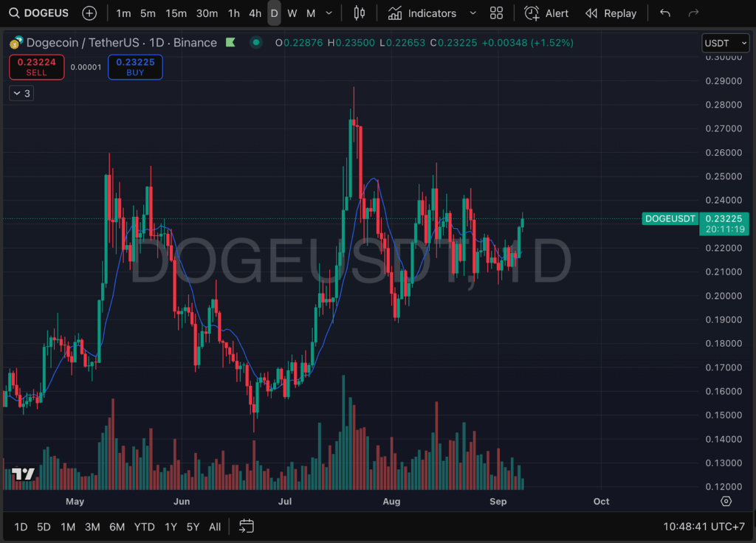Screen dimensions: 756x543
Task: Click the undo arrow
Action: click(x=665, y=13)
